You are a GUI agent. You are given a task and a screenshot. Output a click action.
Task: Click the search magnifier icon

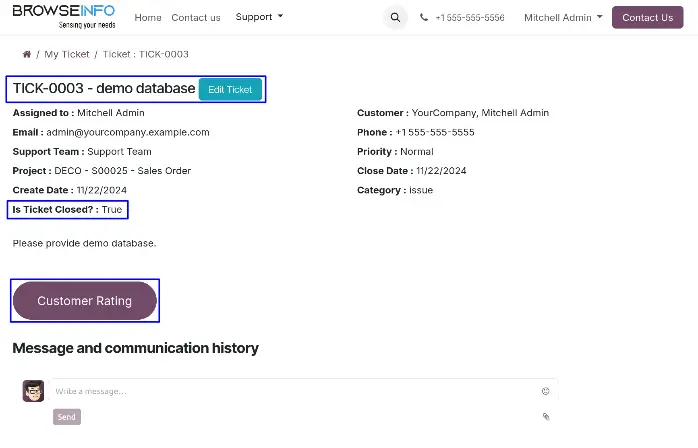pyautogui.click(x=396, y=17)
